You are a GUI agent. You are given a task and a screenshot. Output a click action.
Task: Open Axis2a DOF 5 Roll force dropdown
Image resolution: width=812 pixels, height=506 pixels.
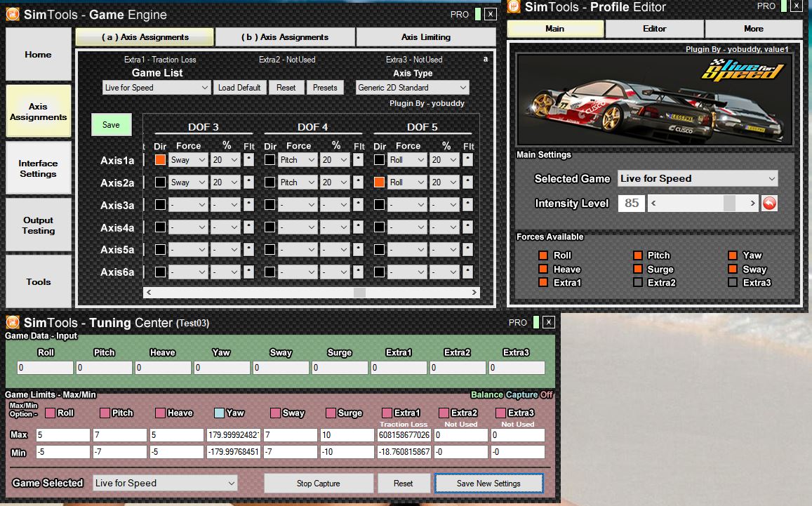click(x=407, y=182)
